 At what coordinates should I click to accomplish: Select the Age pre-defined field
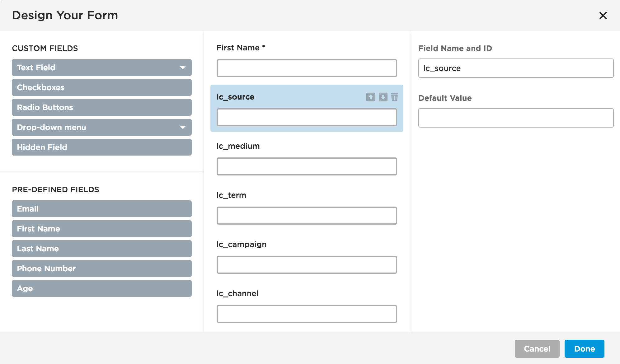click(x=102, y=288)
